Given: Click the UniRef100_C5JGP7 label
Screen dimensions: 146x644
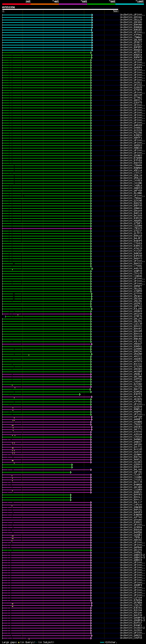Looking at the screenshot, I should coord(131,475).
